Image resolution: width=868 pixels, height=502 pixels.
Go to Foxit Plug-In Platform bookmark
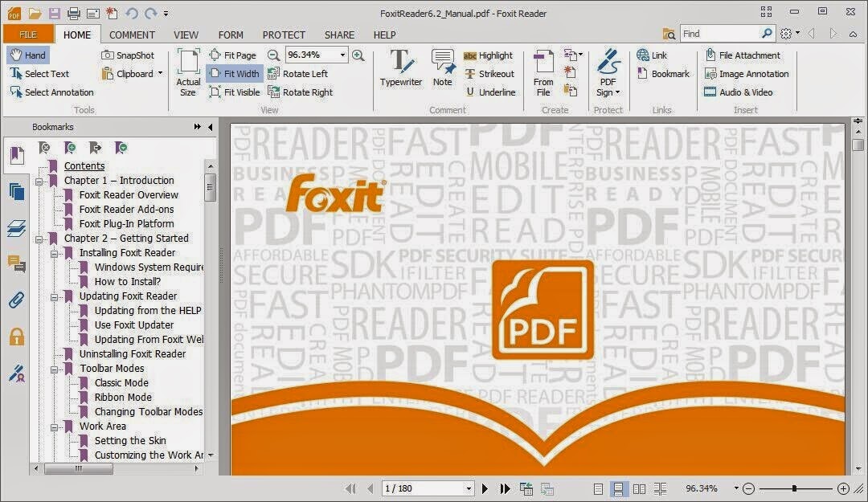pyautogui.click(x=126, y=223)
